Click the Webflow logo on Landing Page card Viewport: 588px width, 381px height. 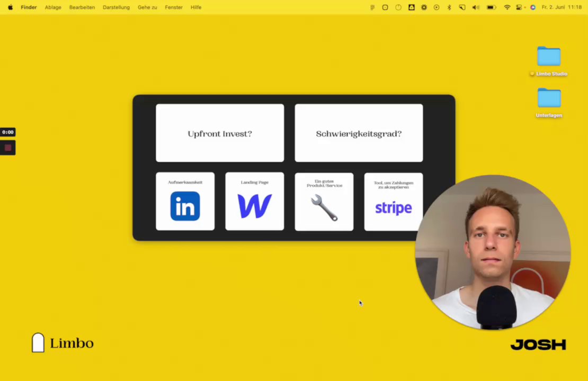point(255,206)
